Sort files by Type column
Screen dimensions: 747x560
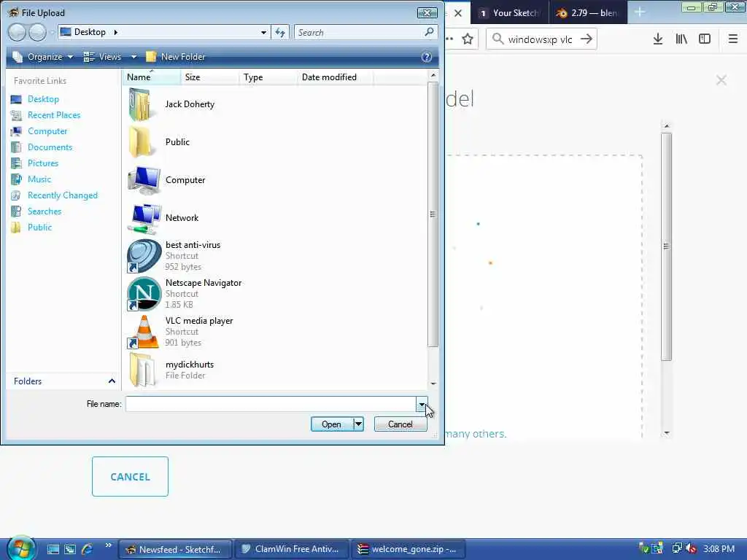(x=268, y=77)
